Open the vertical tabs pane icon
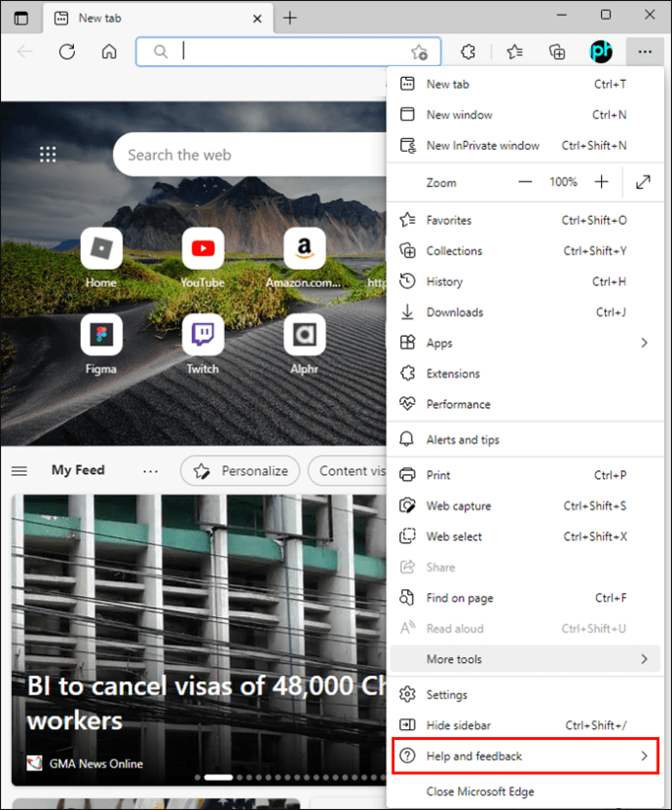 click(x=21, y=18)
